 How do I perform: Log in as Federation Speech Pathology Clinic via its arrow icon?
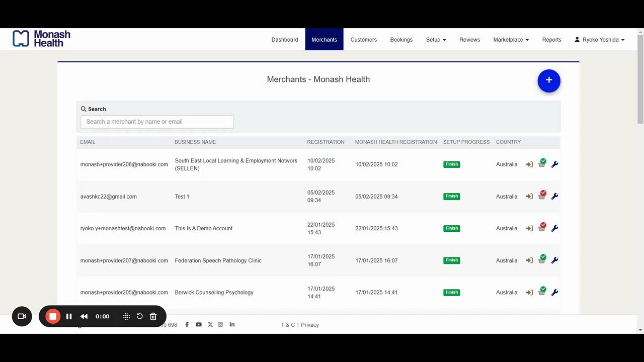(529, 260)
